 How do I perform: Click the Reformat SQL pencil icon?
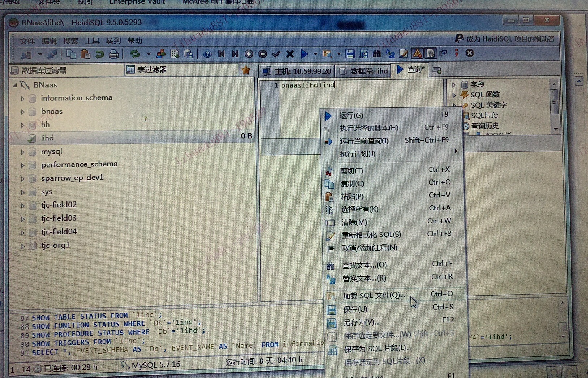click(x=404, y=53)
